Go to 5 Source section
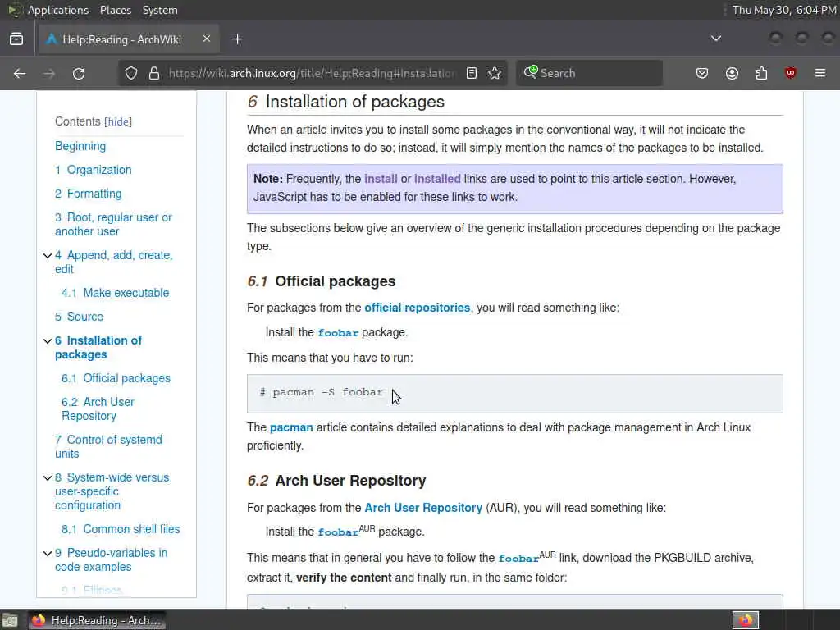The width and height of the screenshot is (840, 630). 79,317
